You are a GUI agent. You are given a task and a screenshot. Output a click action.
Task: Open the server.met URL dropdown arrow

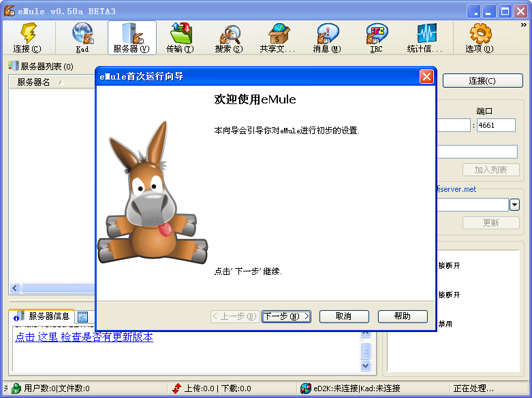point(514,205)
